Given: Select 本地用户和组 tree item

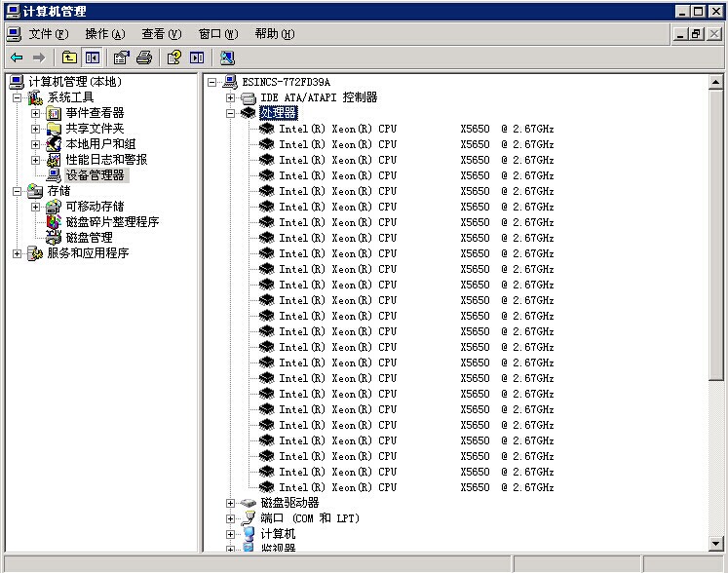Looking at the screenshot, I should click(x=100, y=144).
